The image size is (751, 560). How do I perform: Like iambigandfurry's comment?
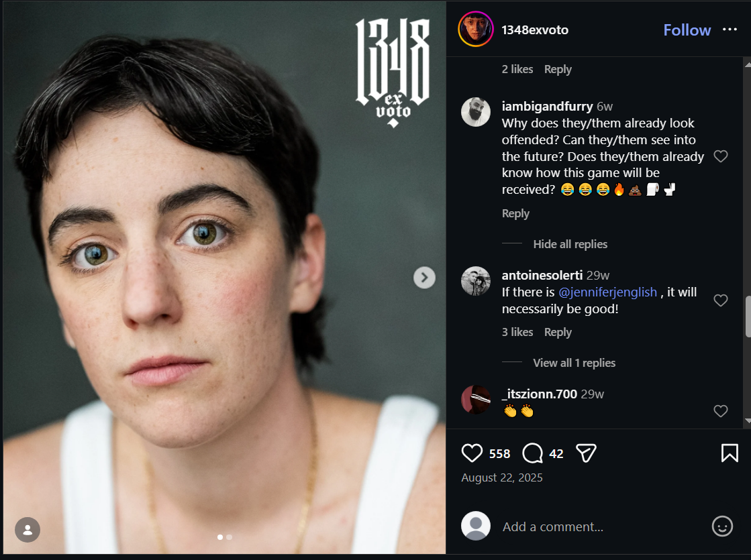[721, 156]
